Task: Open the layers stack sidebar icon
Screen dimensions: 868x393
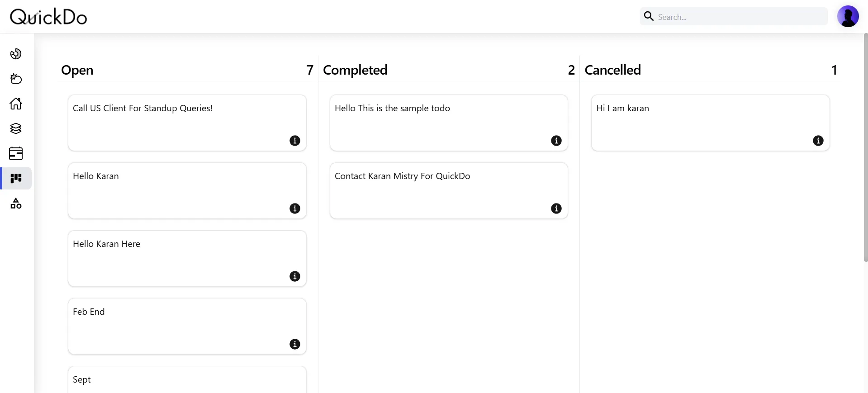Action: [x=16, y=128]
